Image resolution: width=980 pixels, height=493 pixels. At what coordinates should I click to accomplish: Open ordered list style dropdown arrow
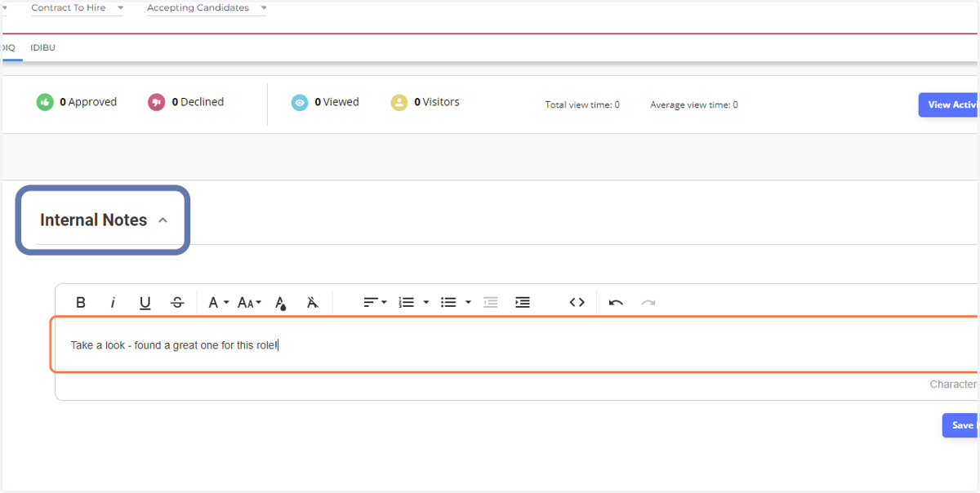point(426,302)
